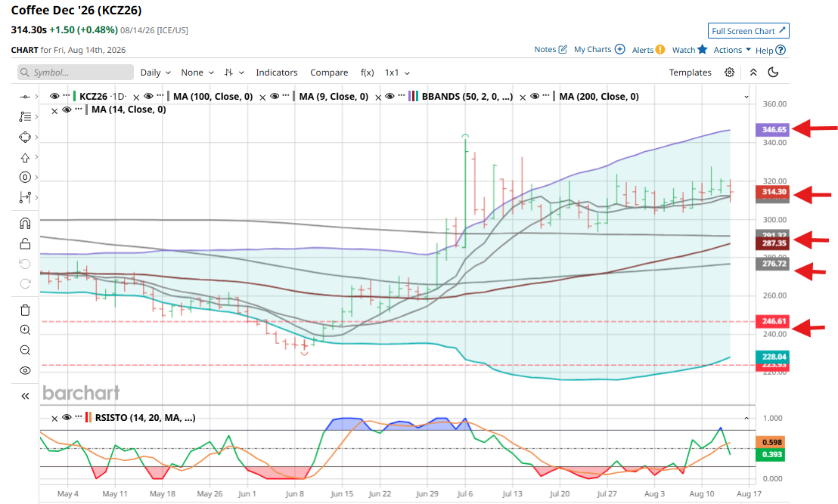This screenshot has height=504, width=838.
Task: Lock all drawings with padlock icon
Action: pyautogui.click(x=25, y=244)
